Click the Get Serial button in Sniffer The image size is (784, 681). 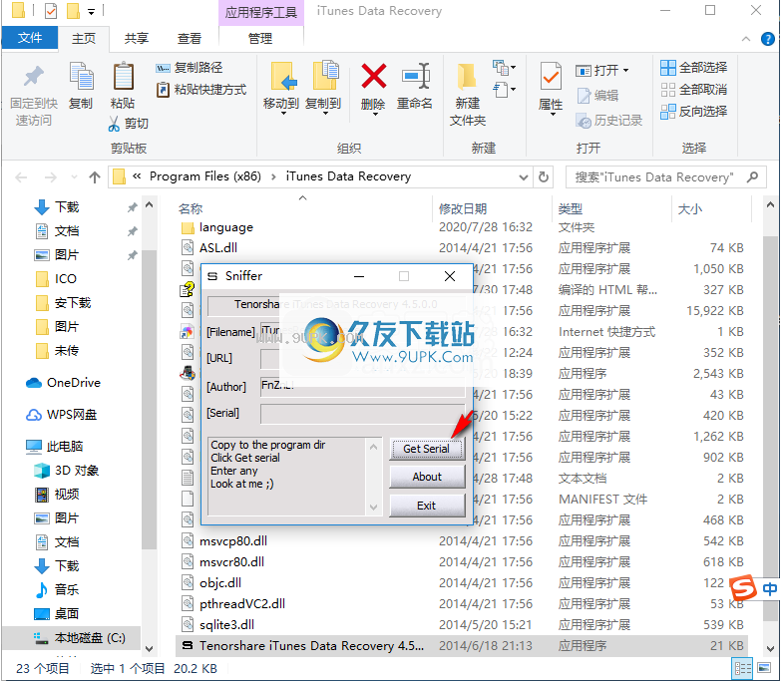tap(427, 449)
